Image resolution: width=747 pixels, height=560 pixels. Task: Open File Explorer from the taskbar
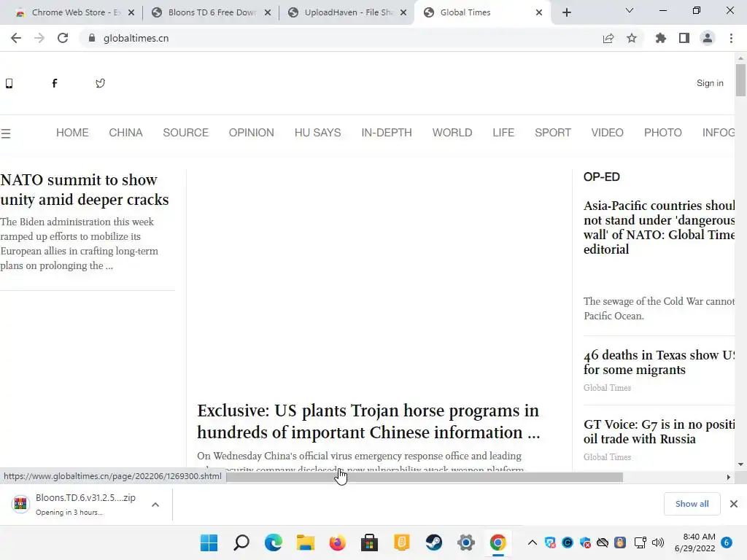tap(306, 542)
